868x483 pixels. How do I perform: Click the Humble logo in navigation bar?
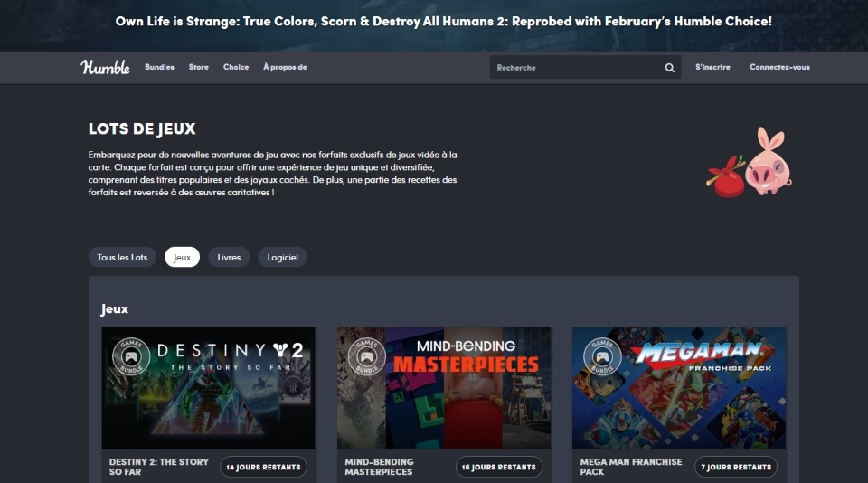click(x=105, y=67)
